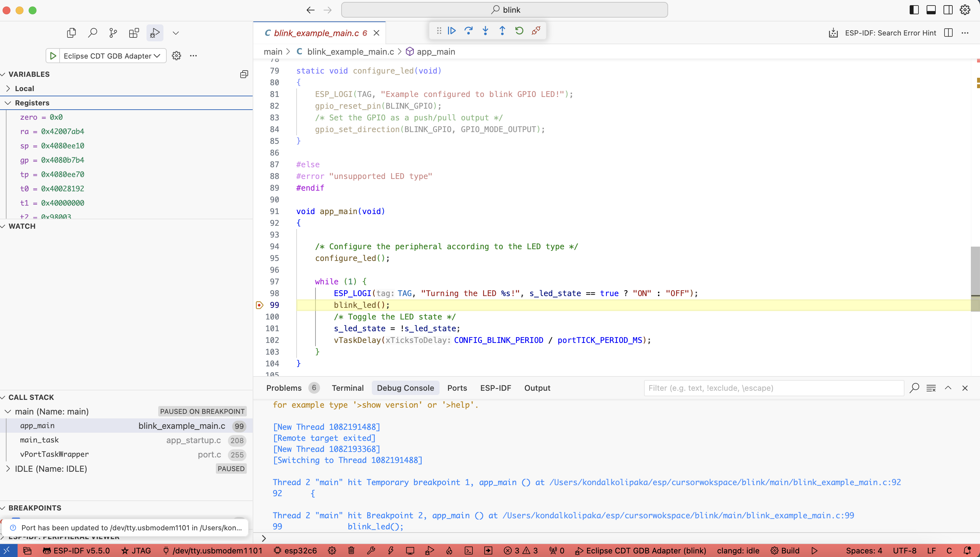Step Over in the debug toolbar
This screenshot has width=980, height=557.
tap(469, 31)
